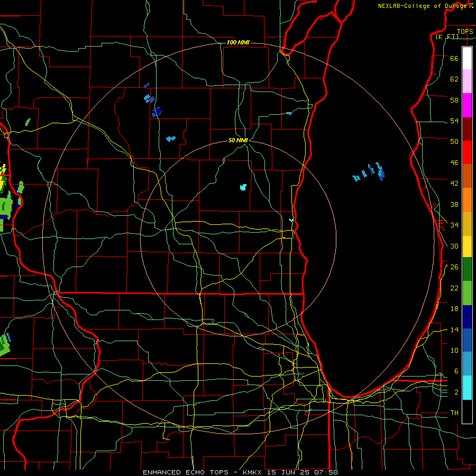The width and height of the screenshot is (476, 476).
Task: Click the bright red band near 46
Action: (467, 152)
